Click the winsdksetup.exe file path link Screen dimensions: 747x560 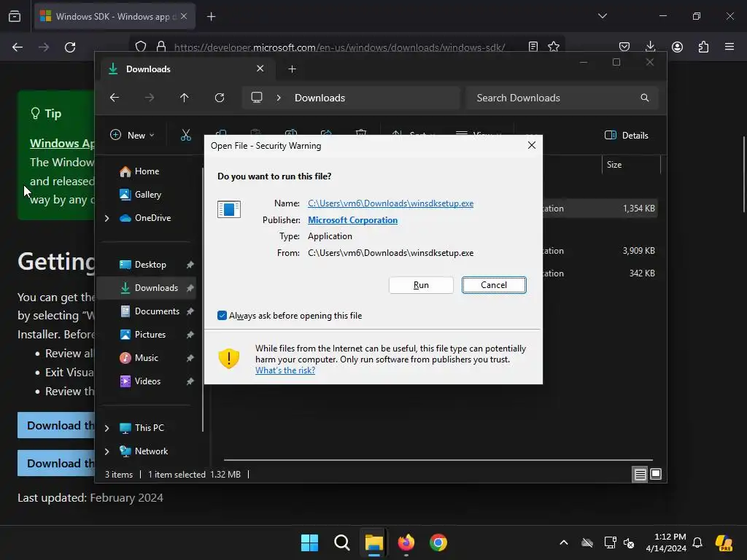click(x=391, y=203)
